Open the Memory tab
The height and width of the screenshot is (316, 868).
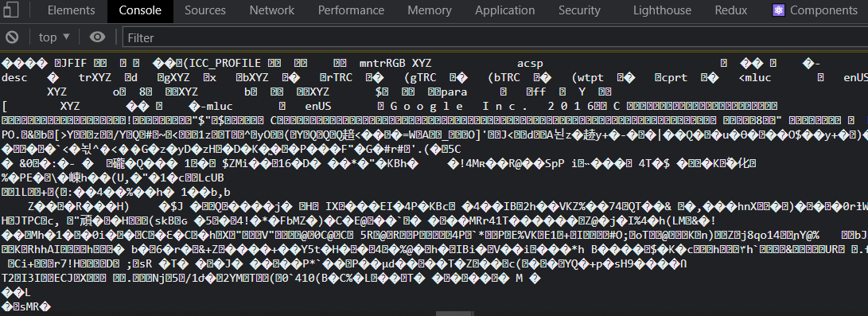430,10
